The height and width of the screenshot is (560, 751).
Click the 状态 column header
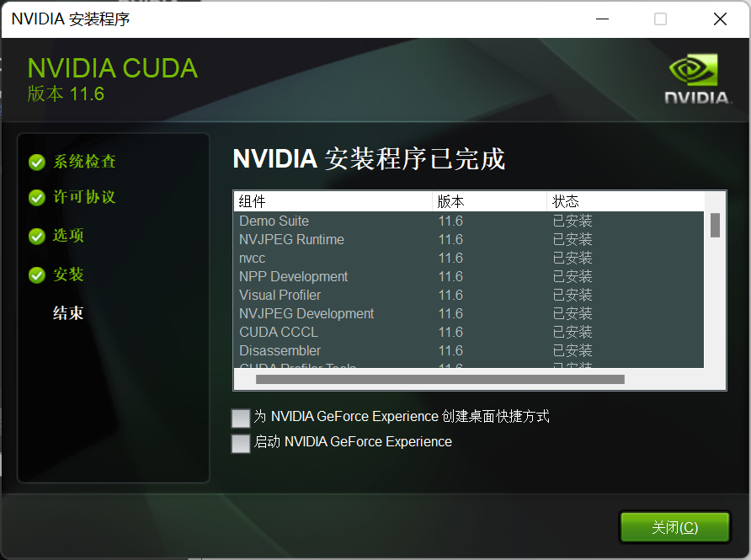(x=626, y=201)
